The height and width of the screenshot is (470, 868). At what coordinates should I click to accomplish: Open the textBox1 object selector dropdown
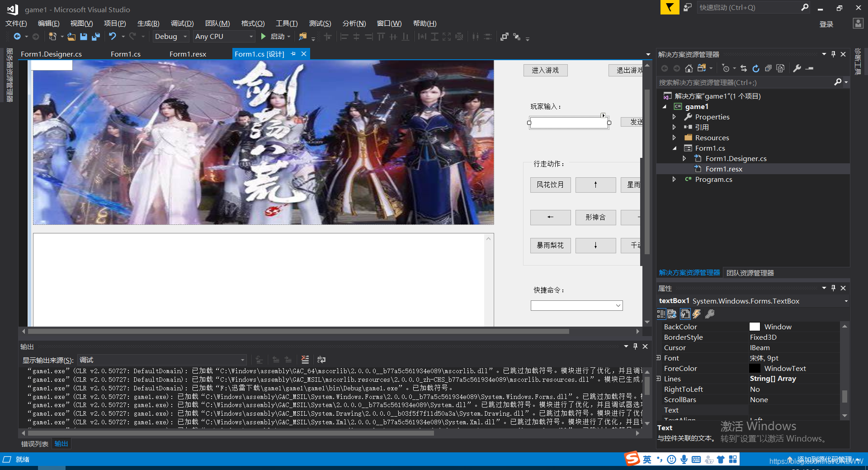pyautogui.click(x=846, y=301)
